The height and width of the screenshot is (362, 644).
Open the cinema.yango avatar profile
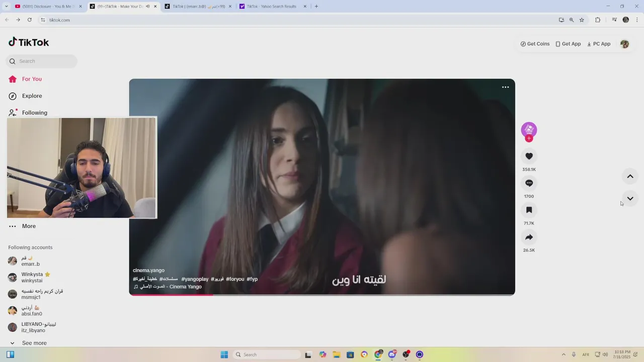[x=529, y=130]
